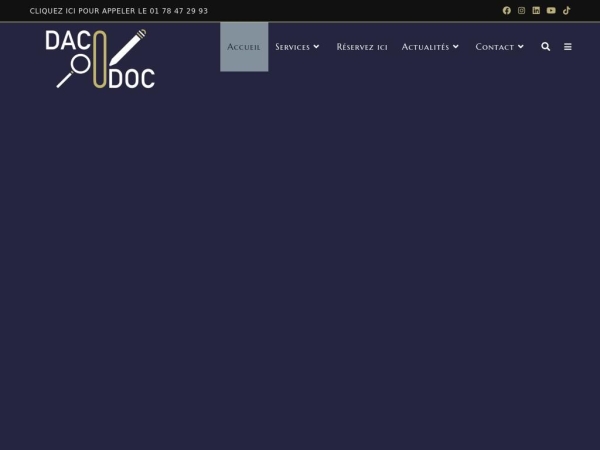
Task: Open the Contact menu item
Action: 499,47
